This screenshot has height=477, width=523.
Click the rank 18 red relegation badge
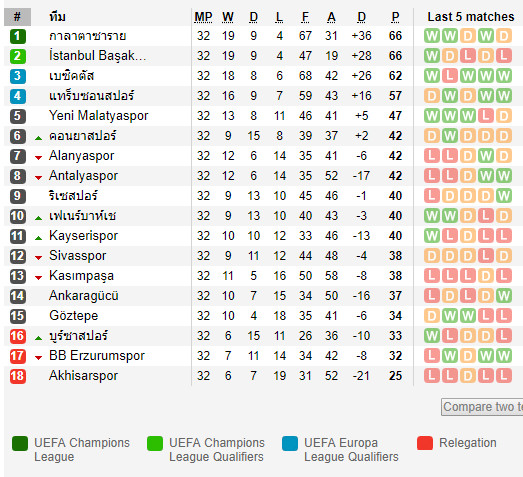click(18, 376)
